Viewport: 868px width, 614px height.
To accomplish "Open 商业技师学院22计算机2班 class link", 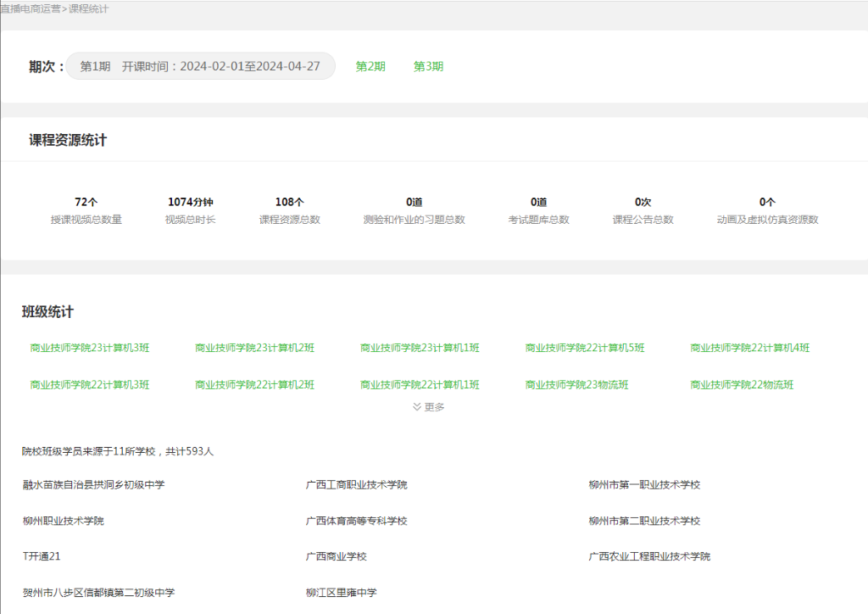I will coord(254,385).
